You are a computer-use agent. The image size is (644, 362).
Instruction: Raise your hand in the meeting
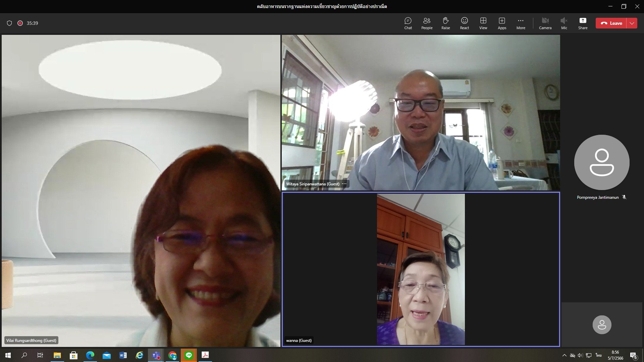click(x=445, y=23)
